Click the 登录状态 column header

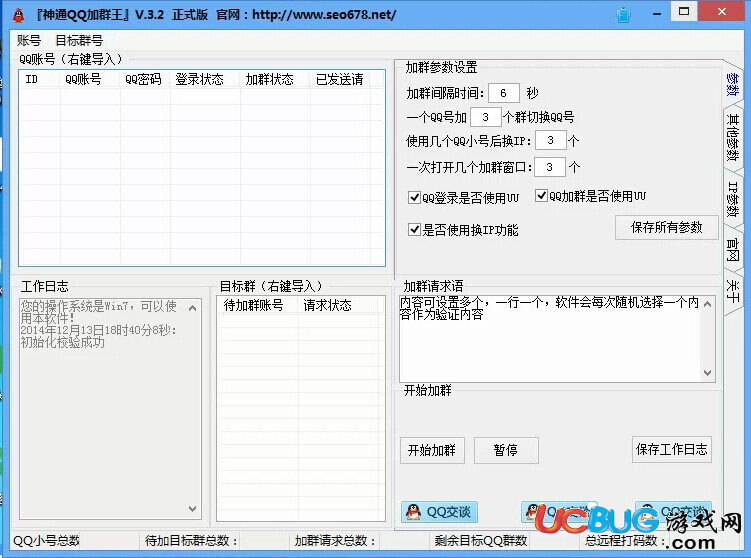[205, 79]
